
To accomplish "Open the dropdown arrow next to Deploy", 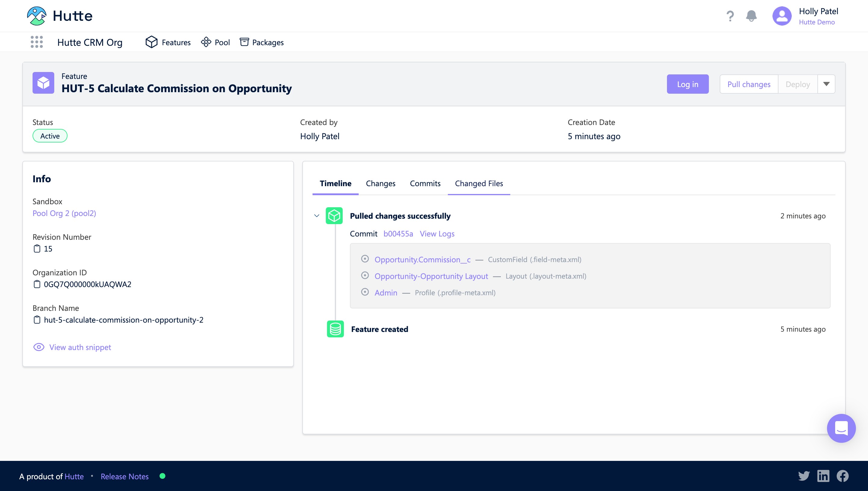I will [x=826, y=84].
